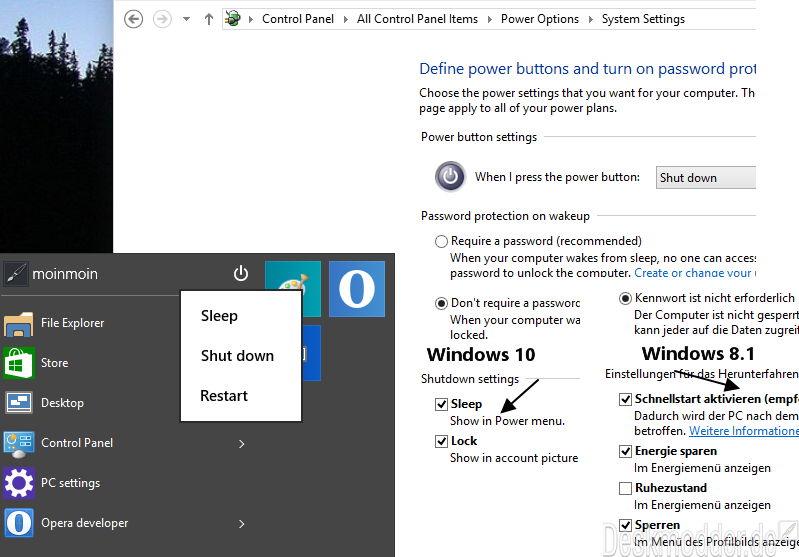Click the Up one level arrow
This screenshot has height=557, width=799.
(x=209, y=19)
